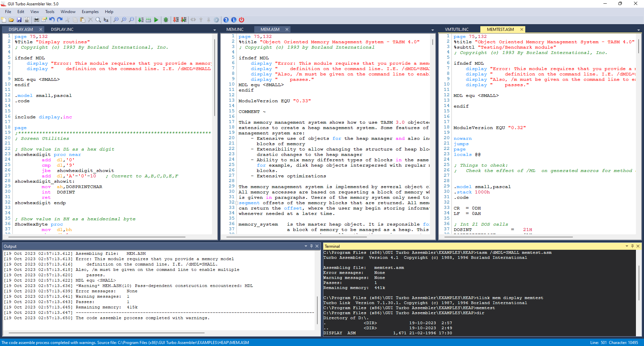The height and width of the screenshot is (346, 644).
Task: Open the Examples menu
Action: pos(90,12)
